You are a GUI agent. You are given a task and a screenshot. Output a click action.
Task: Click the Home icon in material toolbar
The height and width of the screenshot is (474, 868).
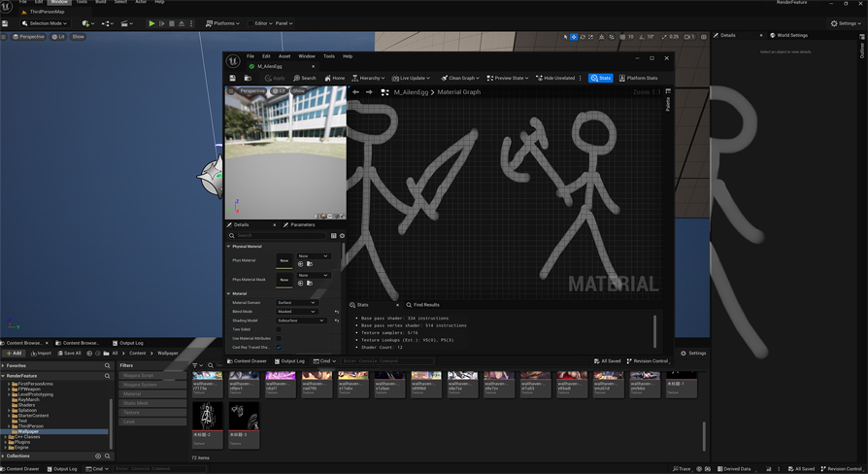coord(335,78)
